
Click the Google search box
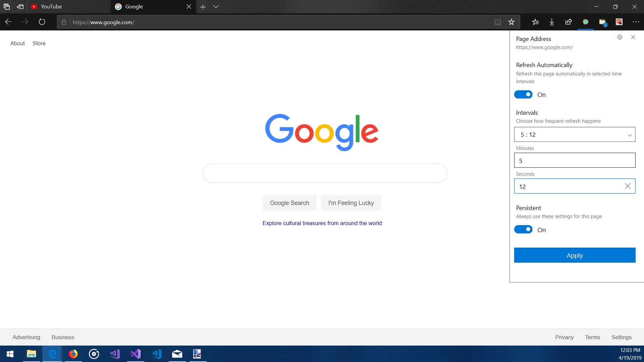coord(325,173)
